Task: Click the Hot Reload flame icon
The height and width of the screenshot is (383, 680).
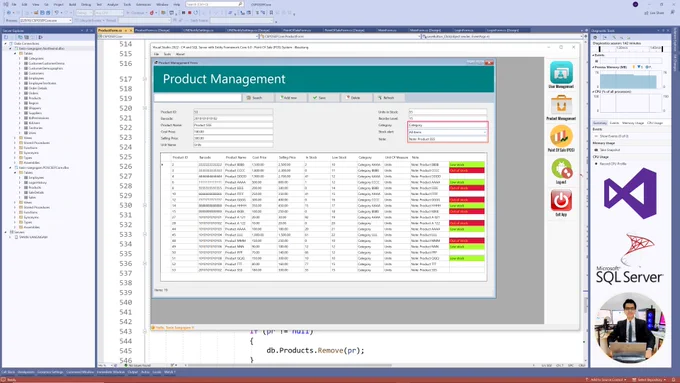Action: point(152,13)
